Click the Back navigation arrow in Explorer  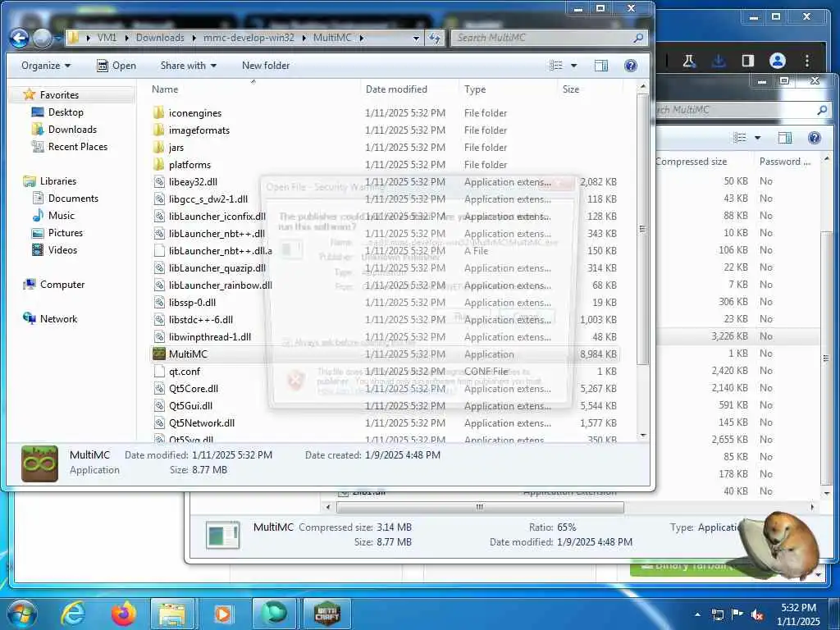[x=20, y=38]
